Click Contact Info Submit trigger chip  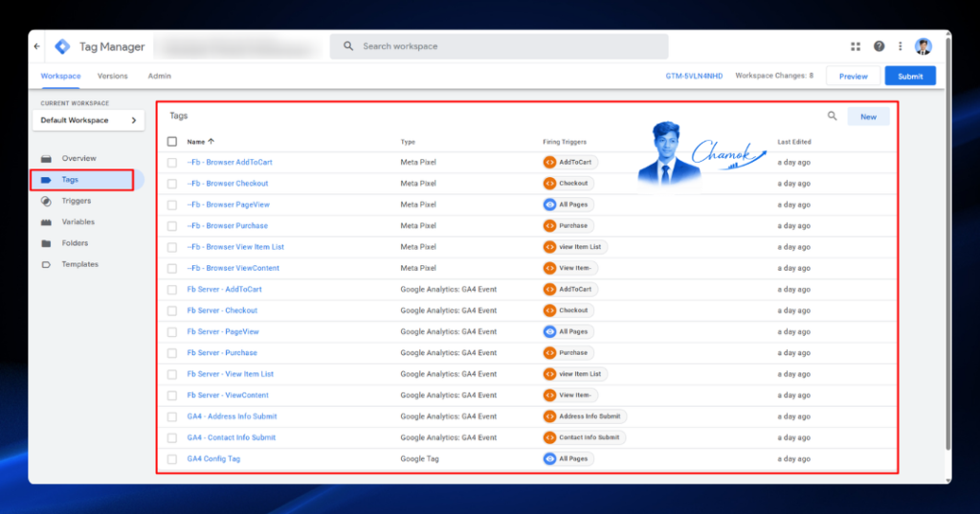[584, 437]
